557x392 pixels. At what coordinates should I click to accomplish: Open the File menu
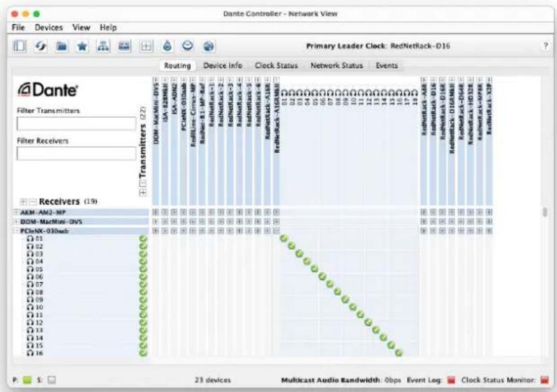click(18, 28)
